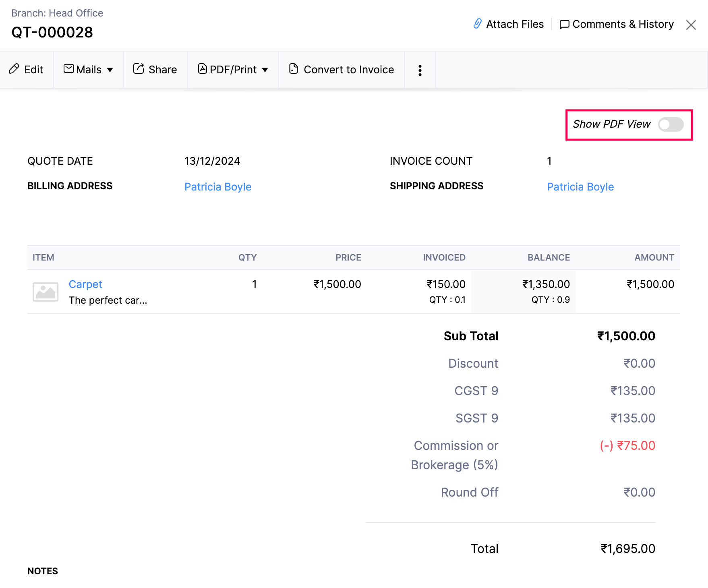Screen dimensions: 708x588
Task: Open the Carpet item link
Action: pyautogui.click(x=85, y=284)
